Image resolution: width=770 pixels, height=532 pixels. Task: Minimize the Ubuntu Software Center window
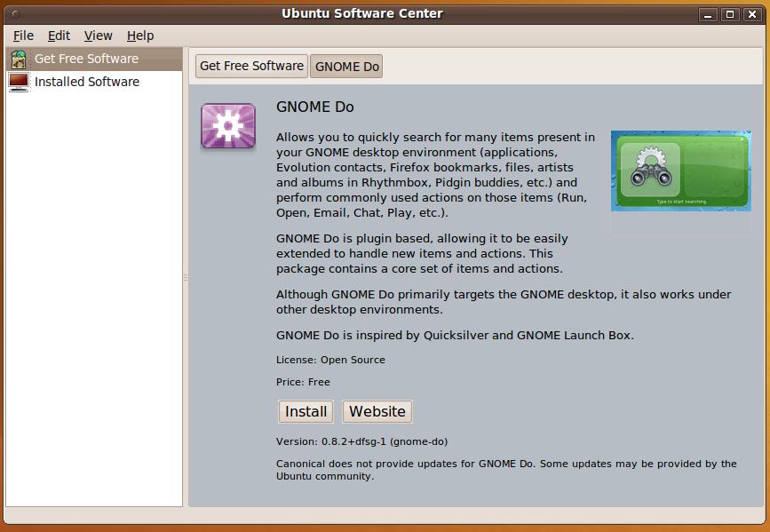(x=708, y=15)
